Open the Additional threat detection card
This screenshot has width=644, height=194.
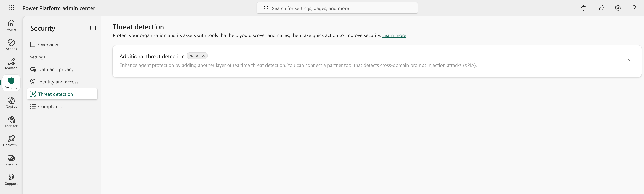pos(300,61)
